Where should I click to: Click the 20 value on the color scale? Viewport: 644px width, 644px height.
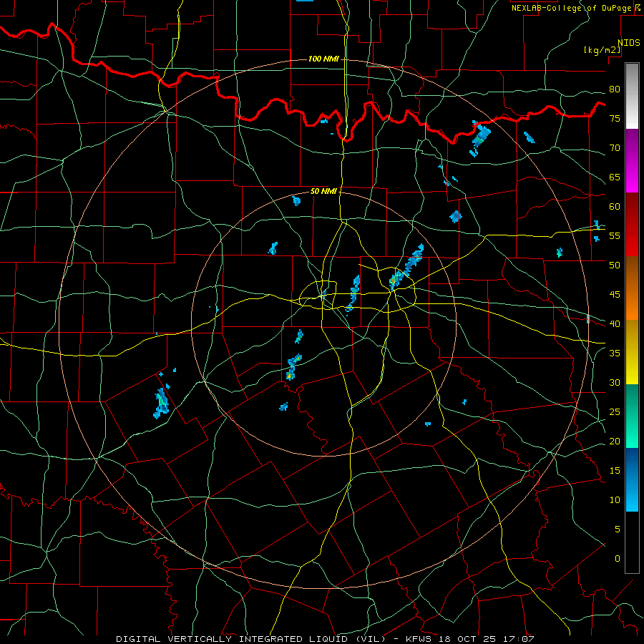tap(615, 441)
